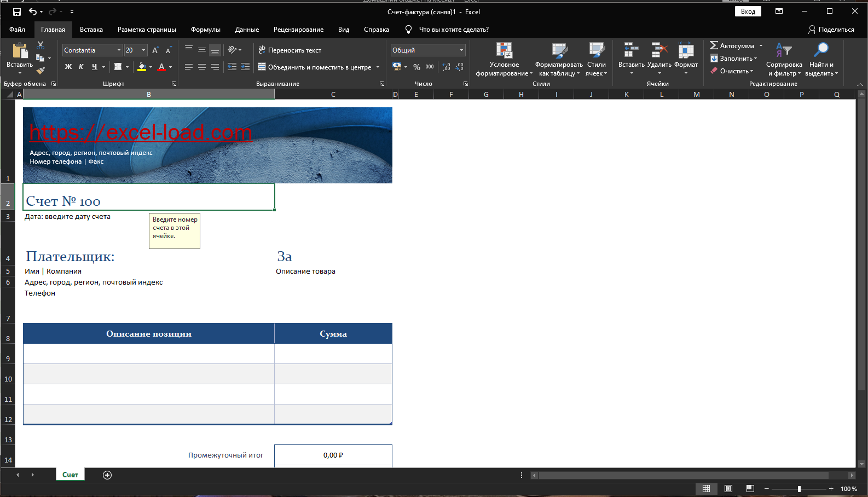Align text to the middle of cell
Viewport: 868px width, 497px height.
click(202, 50)
